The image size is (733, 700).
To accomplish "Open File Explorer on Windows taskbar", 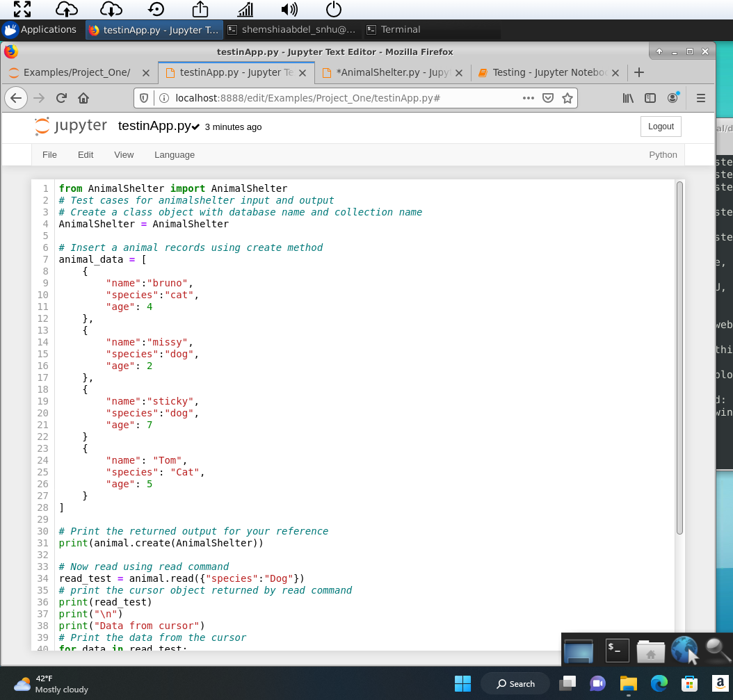I will pyautogui.click(x=628, y=683).
